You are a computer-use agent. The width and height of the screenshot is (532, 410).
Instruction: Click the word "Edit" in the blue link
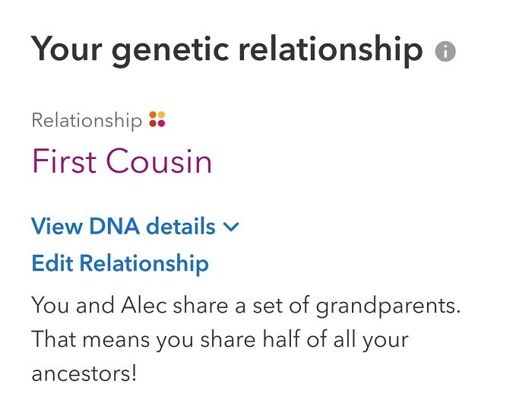pos(52,263)
